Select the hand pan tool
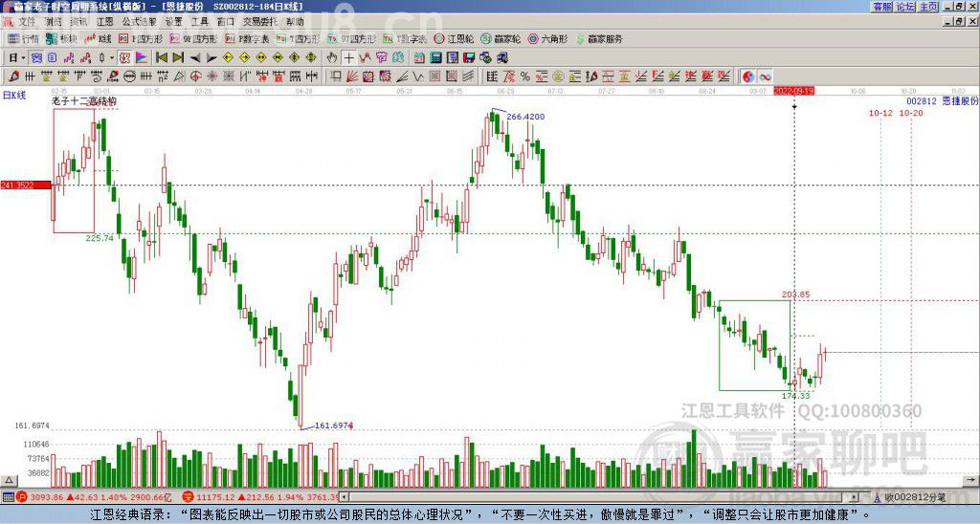The image size is (980, 524). (332, 58)
